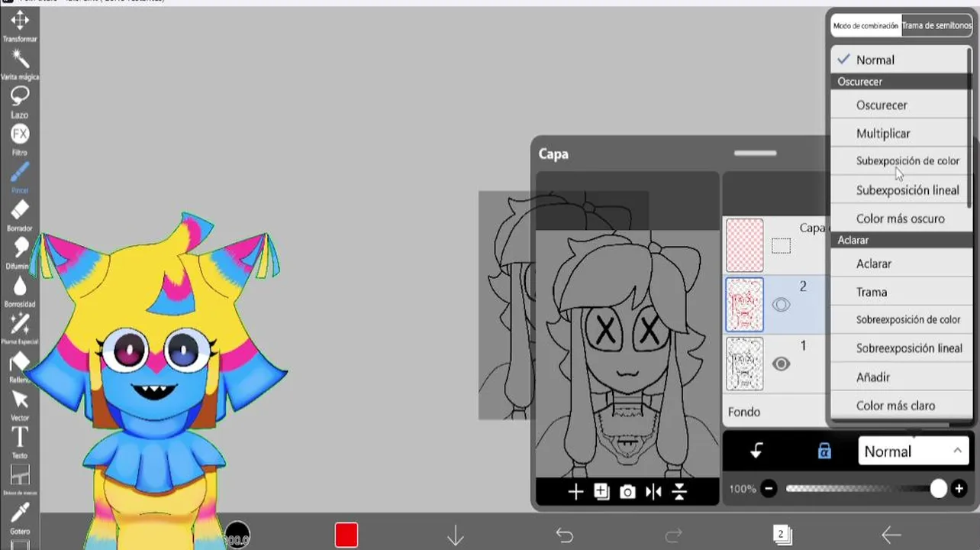The image size is (980, 550).
Task: Open the red current color swatch
Action: pyautogui.click(x=347, y=535)
